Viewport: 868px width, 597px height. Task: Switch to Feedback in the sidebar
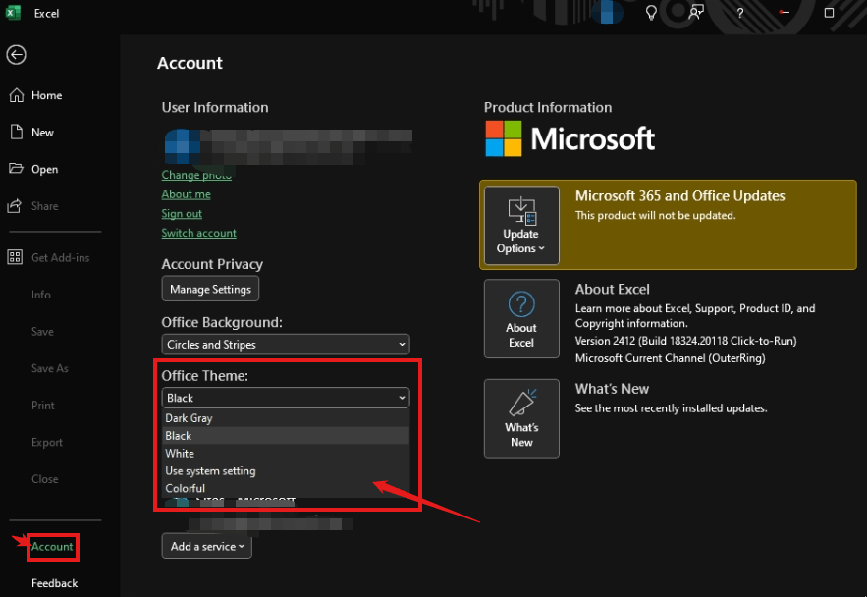click(x=56, y=583)
